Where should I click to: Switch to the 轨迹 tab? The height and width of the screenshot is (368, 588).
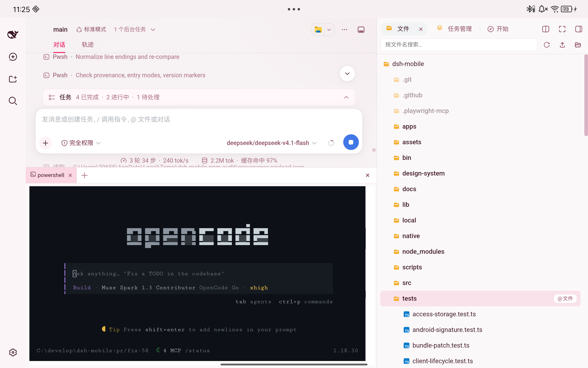88,45
